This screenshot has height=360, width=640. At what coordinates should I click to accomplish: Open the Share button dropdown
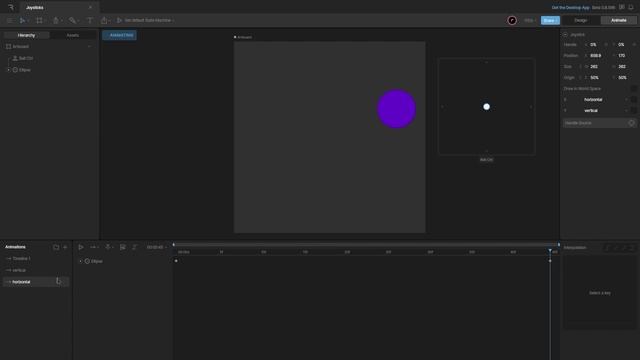[550, 20]
